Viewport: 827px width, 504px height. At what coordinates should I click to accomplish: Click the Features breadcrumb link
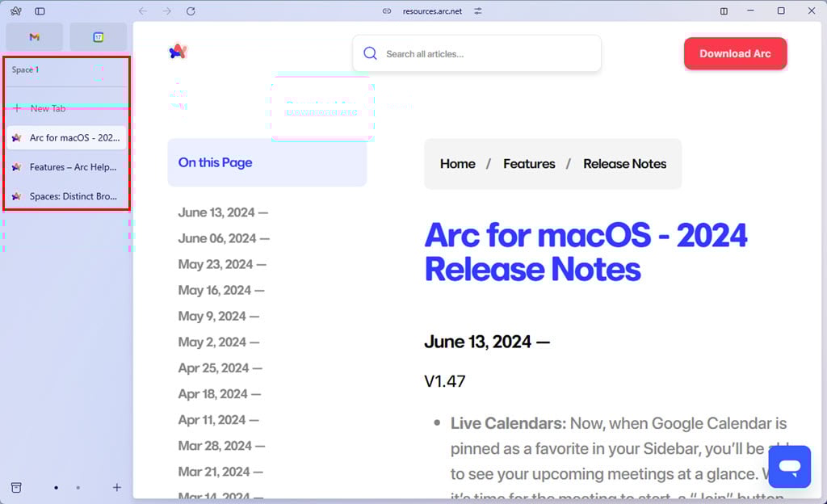pos(529,164)
